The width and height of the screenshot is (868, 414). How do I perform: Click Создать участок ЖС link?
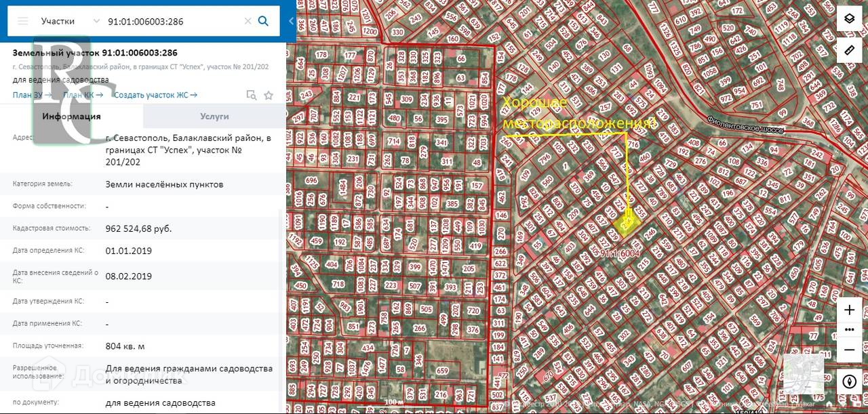(x=155, y=95)
